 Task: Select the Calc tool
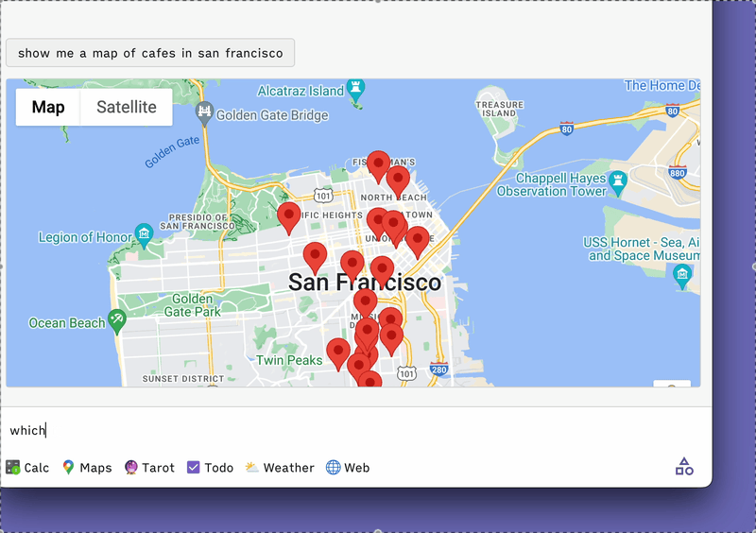(x=27, y=468)
